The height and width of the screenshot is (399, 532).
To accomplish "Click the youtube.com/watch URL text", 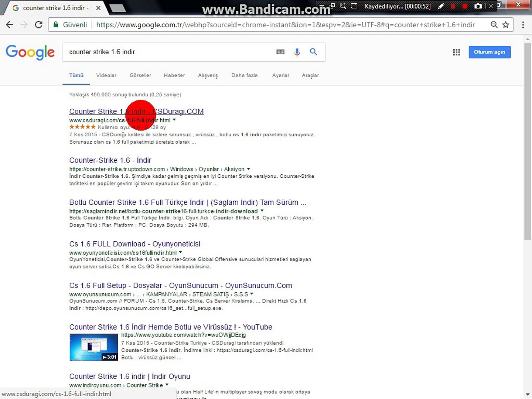I will tap(184, 335).
